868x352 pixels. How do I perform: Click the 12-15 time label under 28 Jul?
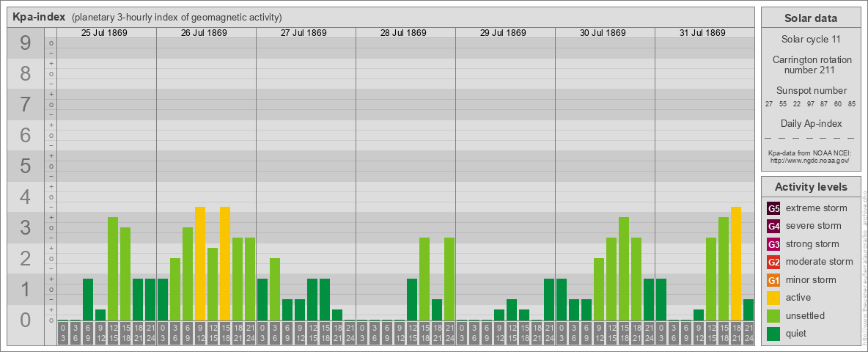[412, 334]
